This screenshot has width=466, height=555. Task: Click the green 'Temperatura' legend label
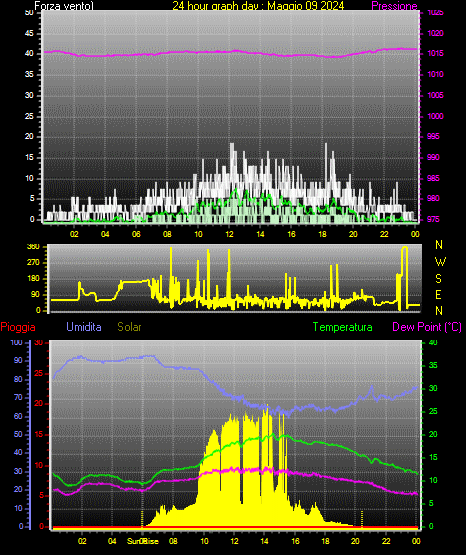pyautogui.click(x=342, y=327)
